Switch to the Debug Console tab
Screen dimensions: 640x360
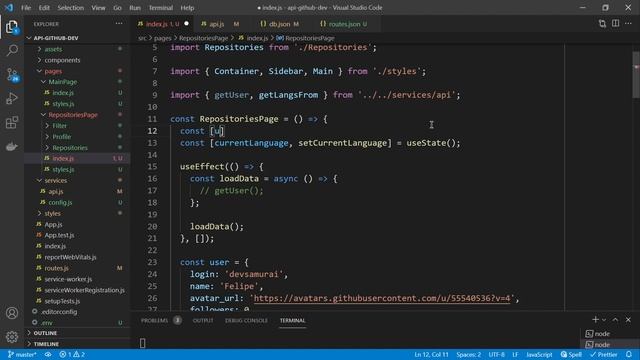point(246,320)
